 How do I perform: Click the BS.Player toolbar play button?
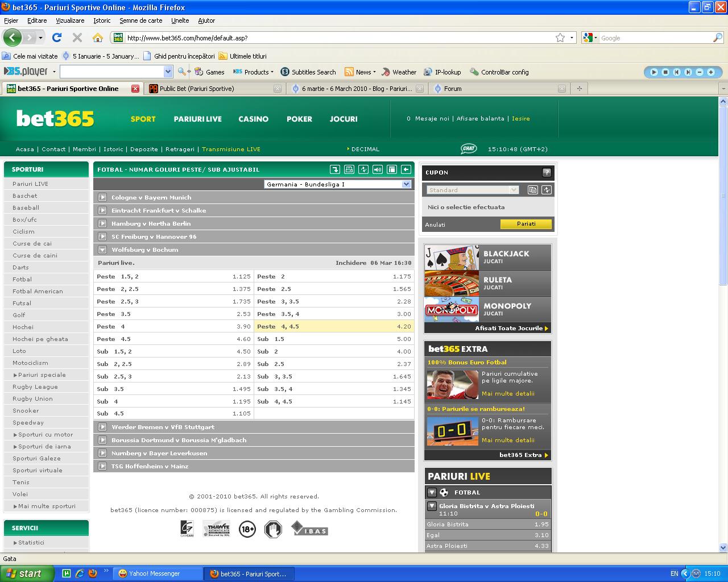[654, 72]
